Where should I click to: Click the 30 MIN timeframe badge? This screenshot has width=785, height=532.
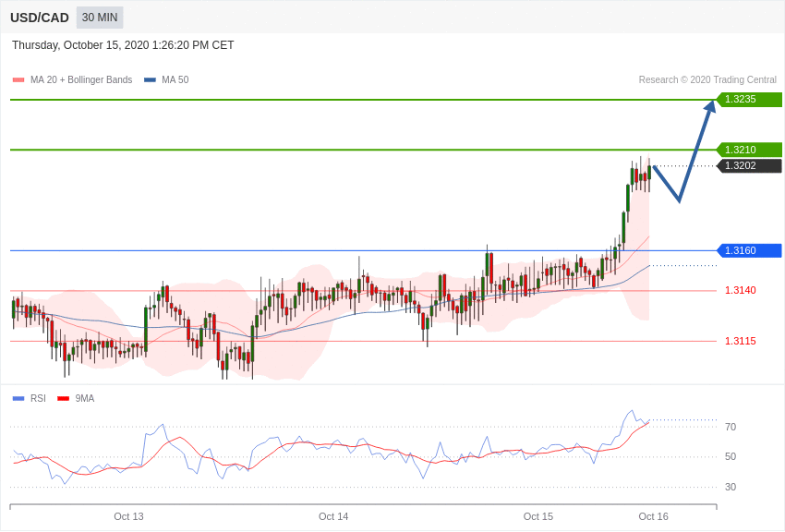(100, 18)
